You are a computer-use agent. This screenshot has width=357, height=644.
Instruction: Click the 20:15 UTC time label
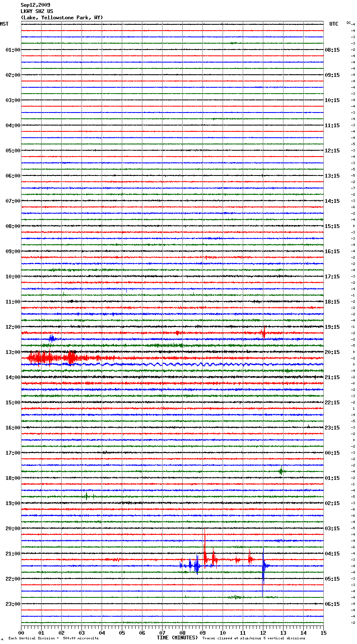[x=332, y=352]
